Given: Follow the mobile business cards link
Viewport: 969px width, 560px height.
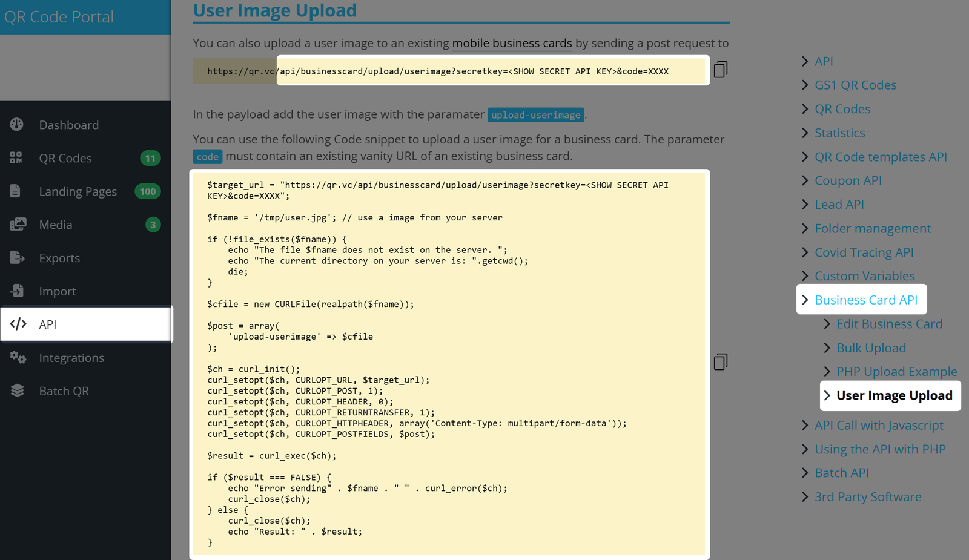Looking at the screenshot, I should [x=512, y=44].
